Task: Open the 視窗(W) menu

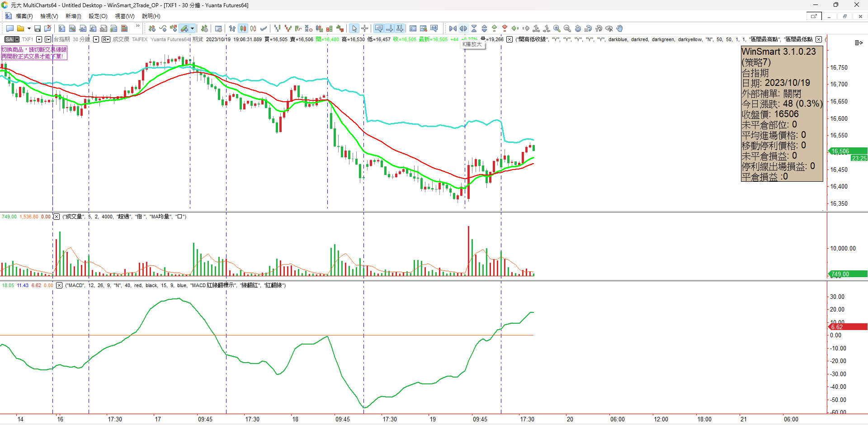Action: (x=124, y=16)
